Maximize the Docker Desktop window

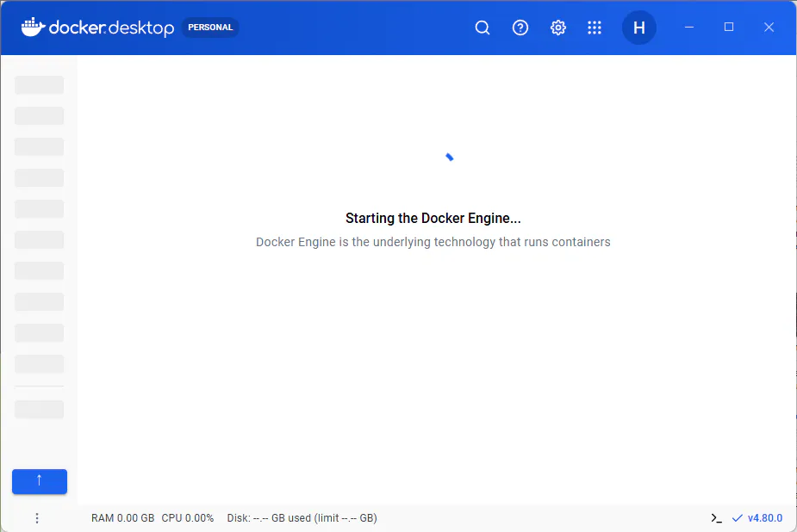pos(729,27)
